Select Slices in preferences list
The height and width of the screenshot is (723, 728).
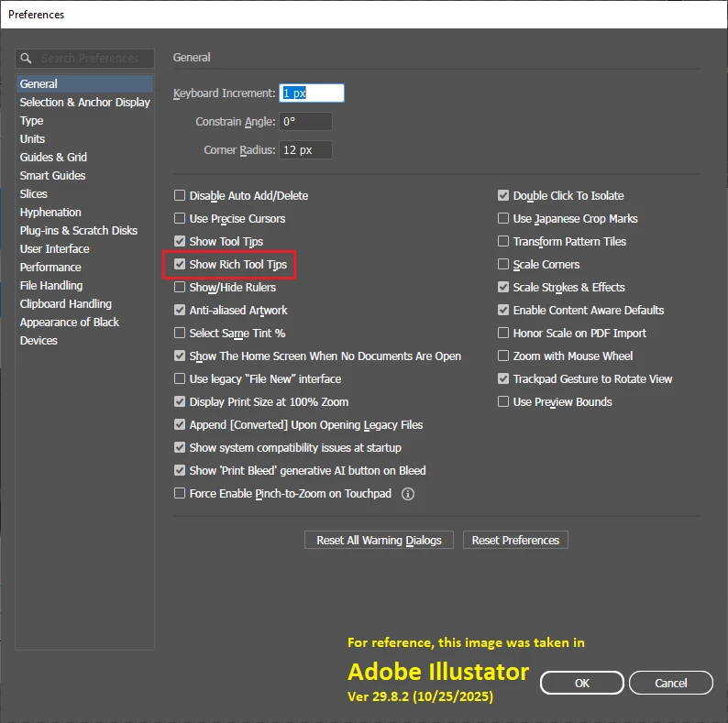pyautogui.click(x=85, y=194)
